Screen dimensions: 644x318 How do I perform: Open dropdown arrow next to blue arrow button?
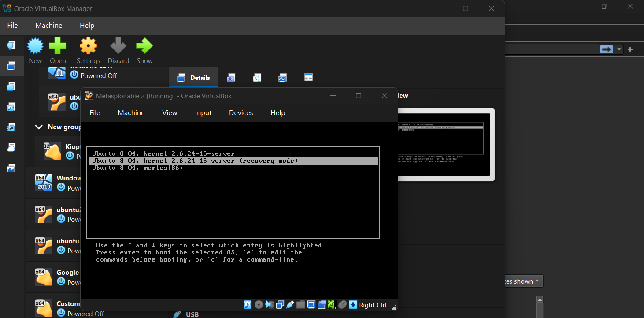point(619,49)
